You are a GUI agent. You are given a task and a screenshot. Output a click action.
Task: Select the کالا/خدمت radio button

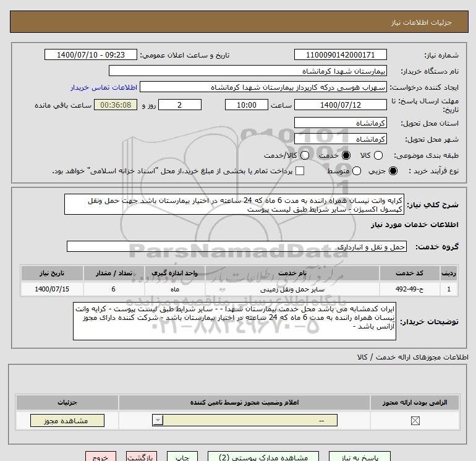pos(305,155)
